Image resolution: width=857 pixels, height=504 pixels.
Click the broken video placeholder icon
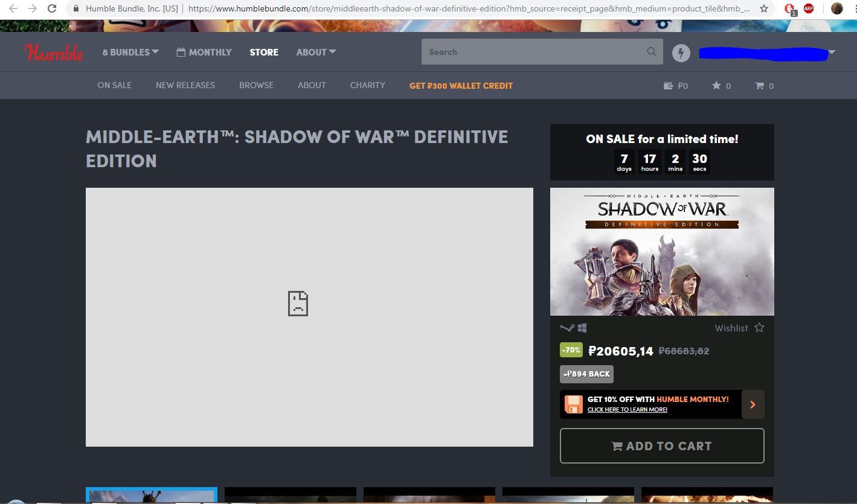tap(298, 304)
